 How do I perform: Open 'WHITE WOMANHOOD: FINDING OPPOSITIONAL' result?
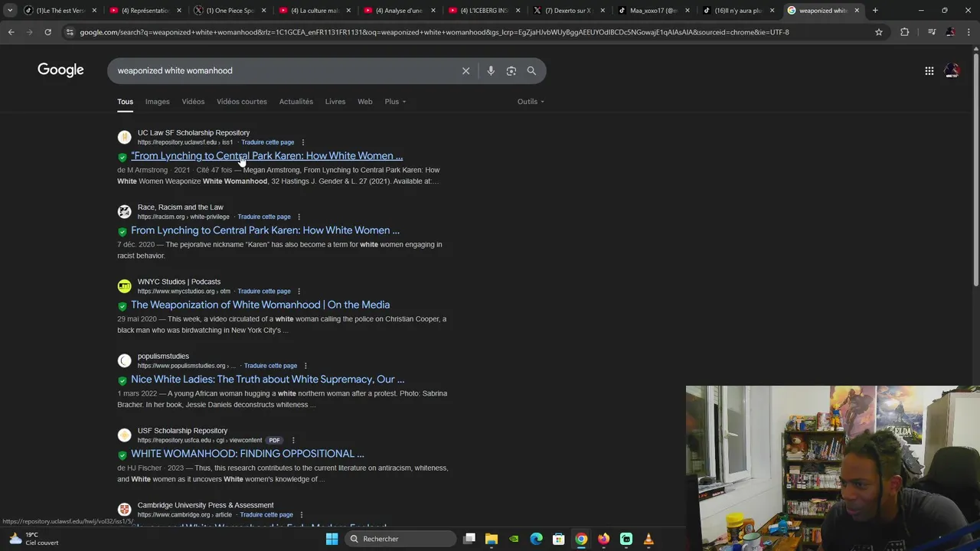(x=247, y=454)
